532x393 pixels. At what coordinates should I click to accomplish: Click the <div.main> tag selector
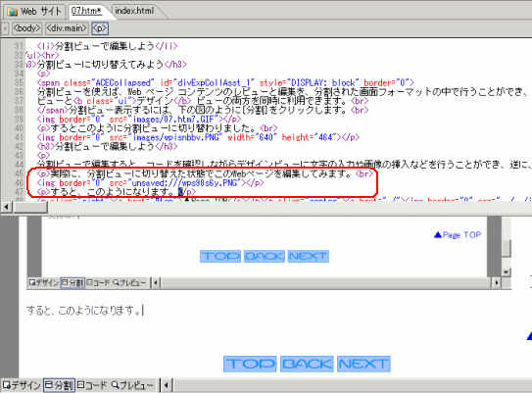pyautogui.click(x=67, y=28)
